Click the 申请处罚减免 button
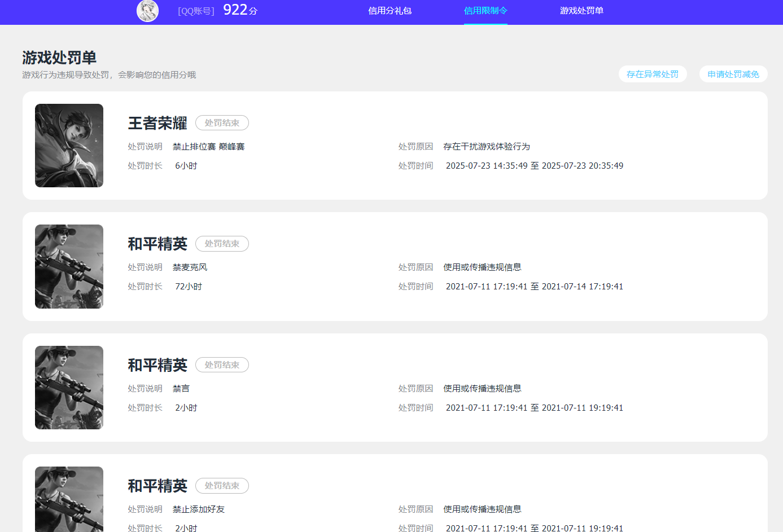 click(733, 73)
